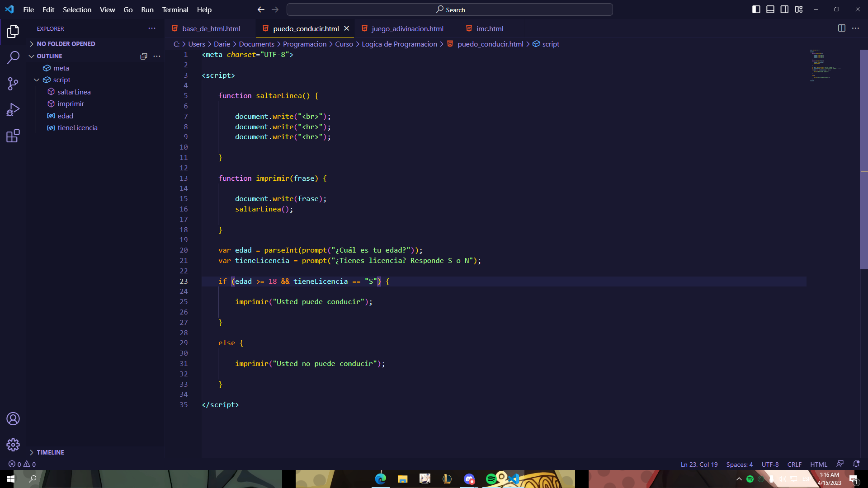Open the Edit menu
Screen dimensions: 868x488
pyautogui.click(x=48, y=9)
